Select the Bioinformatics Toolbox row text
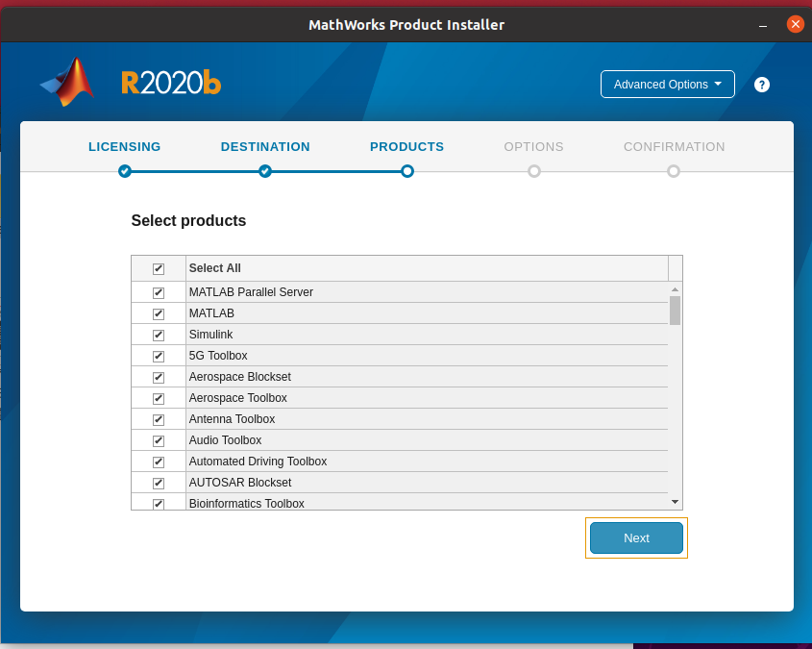812x649 pixels. click(247, 504)
